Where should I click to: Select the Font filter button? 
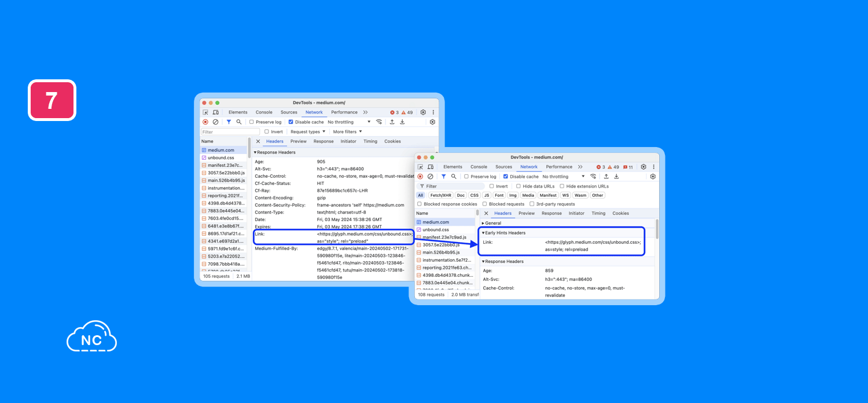point(499,195)
